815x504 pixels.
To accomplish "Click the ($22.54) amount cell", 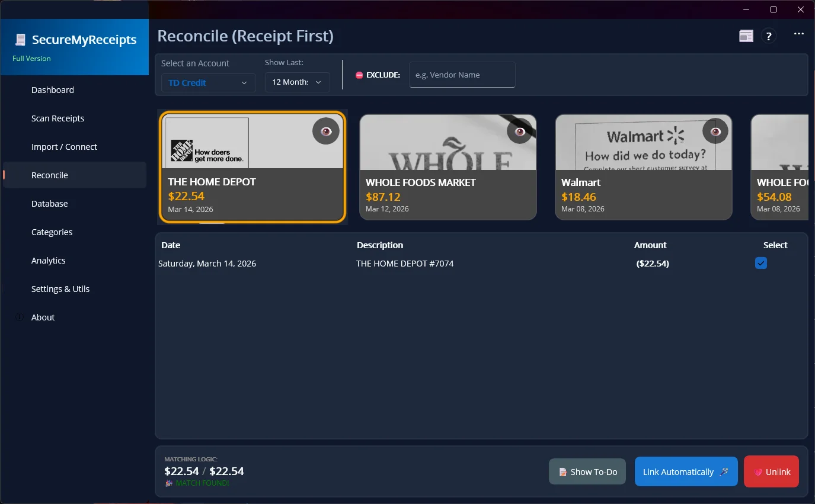I will click(x=653, y=264).
